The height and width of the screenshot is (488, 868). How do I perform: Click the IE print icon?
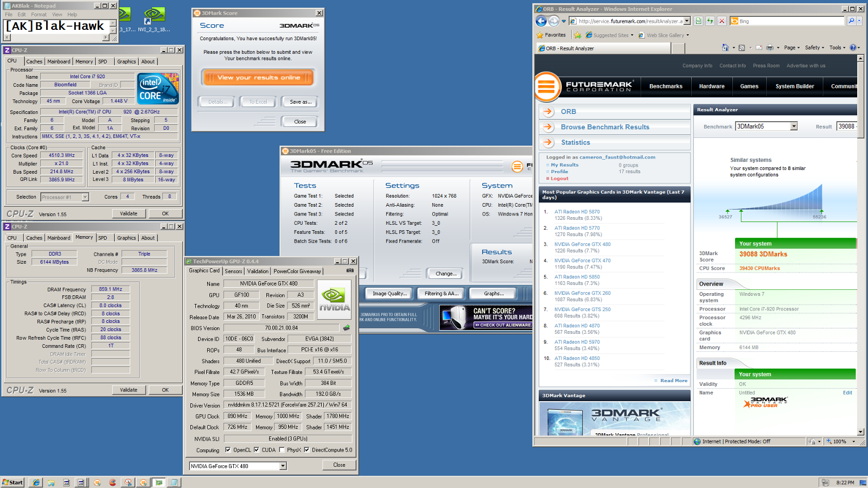coord(769,47)
